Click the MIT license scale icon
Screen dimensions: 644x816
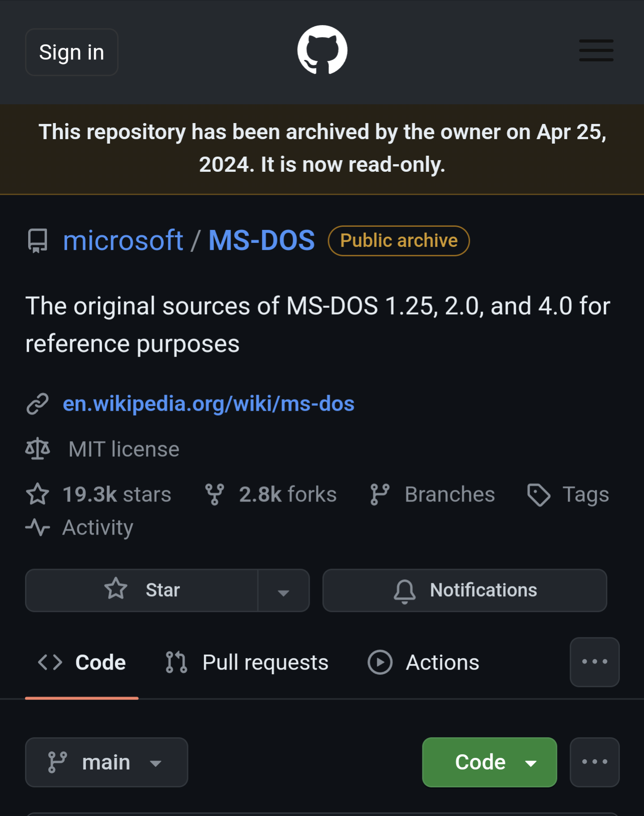point(38,449)
